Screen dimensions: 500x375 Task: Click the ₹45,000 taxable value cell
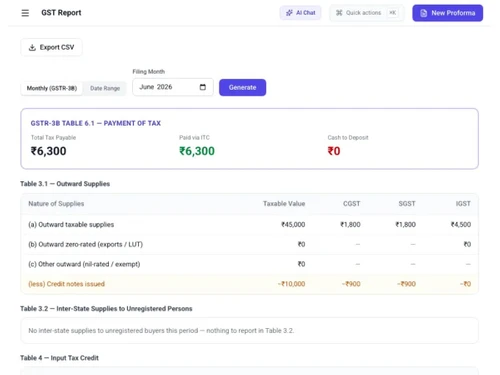click(293, 225)
